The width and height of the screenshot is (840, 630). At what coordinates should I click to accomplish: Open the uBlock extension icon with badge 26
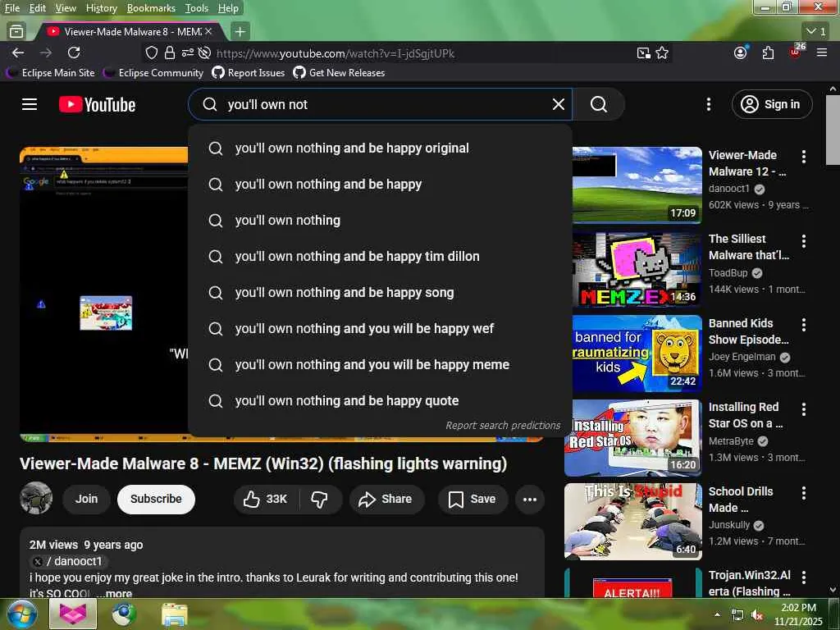coord(796,52)
